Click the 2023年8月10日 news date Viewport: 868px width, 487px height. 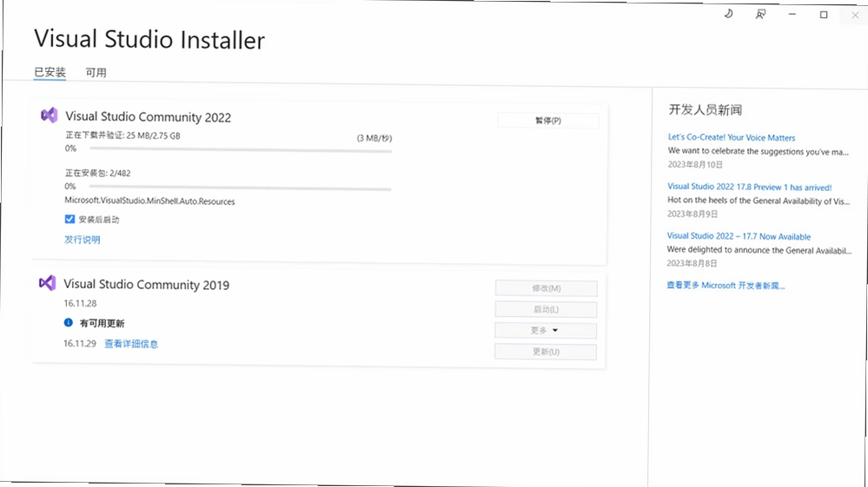point(695,164)
